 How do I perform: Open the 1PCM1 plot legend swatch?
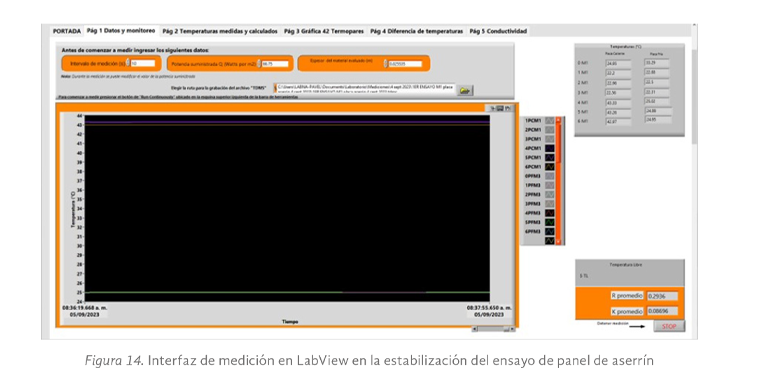coord(549,121)
